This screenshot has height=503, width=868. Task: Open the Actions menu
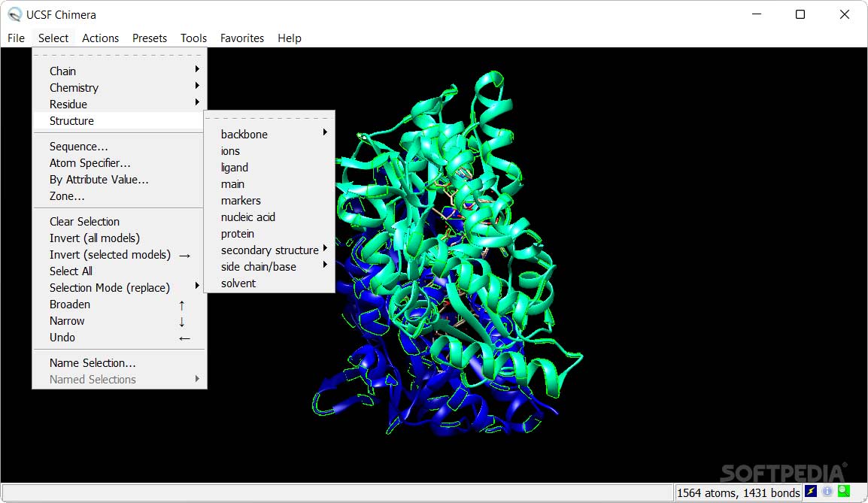100,38
